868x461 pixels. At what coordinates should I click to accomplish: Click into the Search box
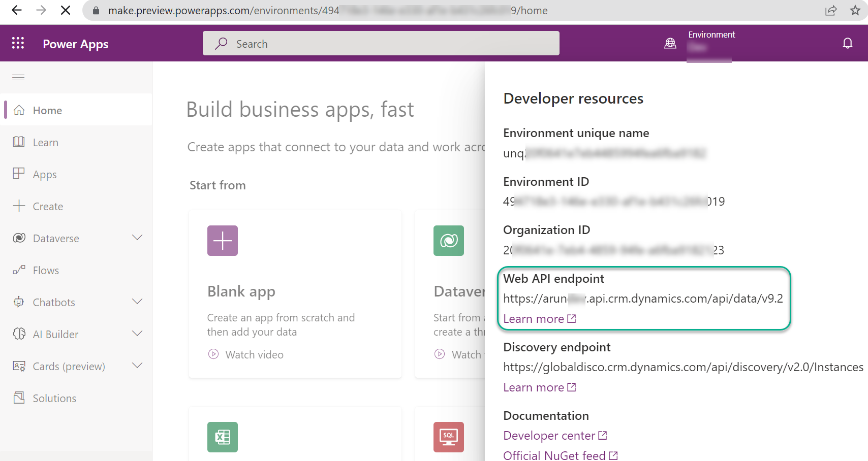pyautogui.click(x=381, y=44)
